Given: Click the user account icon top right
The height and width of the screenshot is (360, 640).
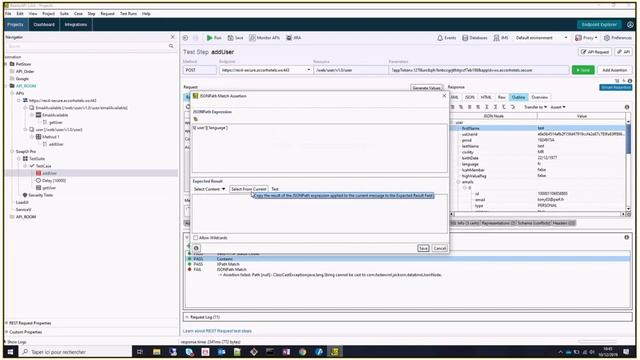Looking at the screenshot, I should coord(630,24).
